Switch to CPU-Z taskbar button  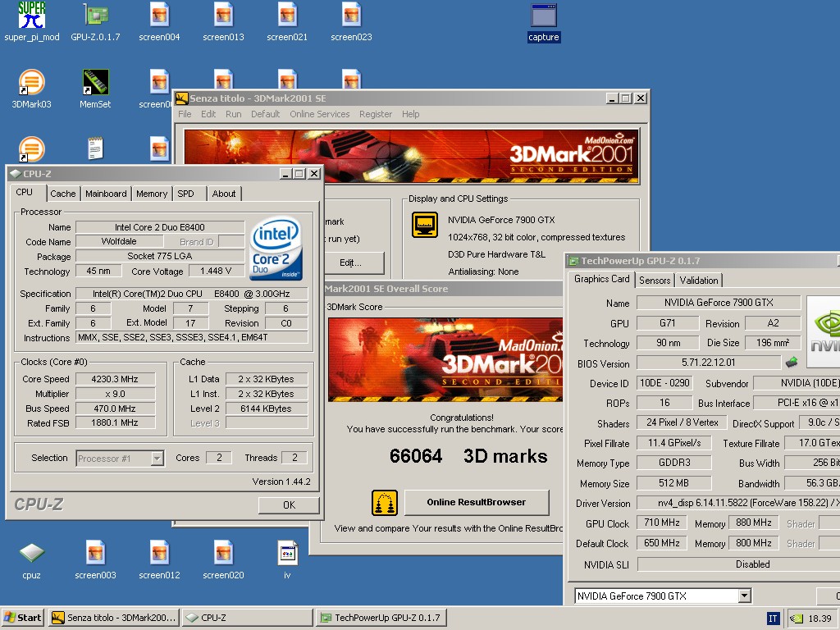(248, 618)
